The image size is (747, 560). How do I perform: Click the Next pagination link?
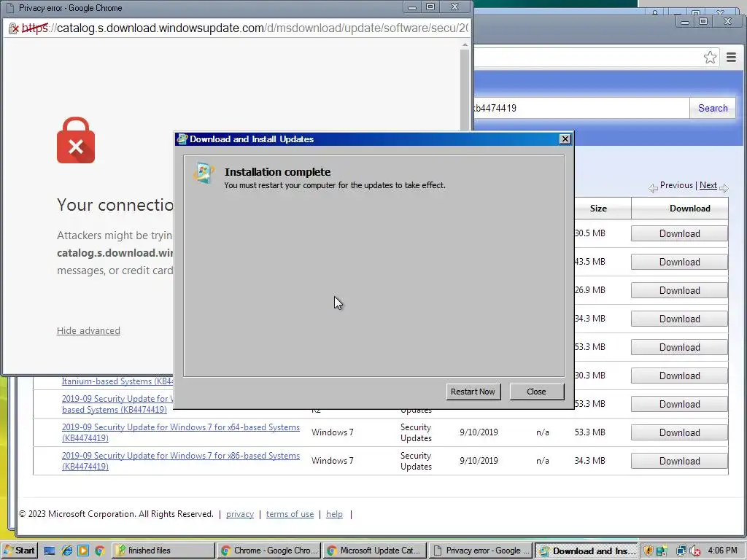coord(708,185)
